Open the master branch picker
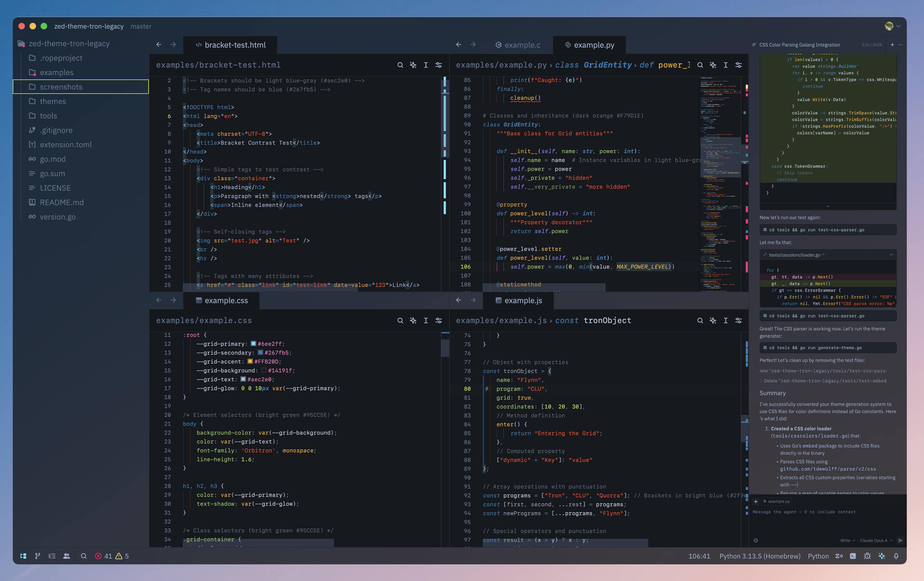 click(x=141, y=26)
